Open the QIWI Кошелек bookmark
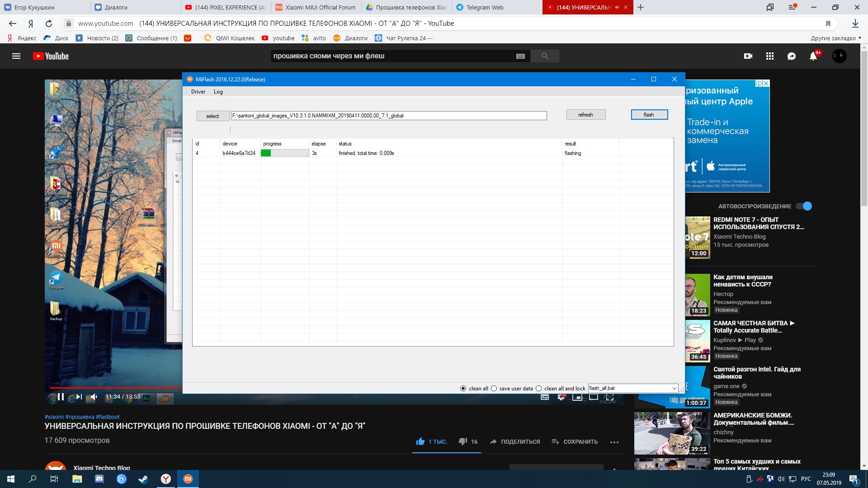Viewport: 868px width, 488px height. [230, 38]
